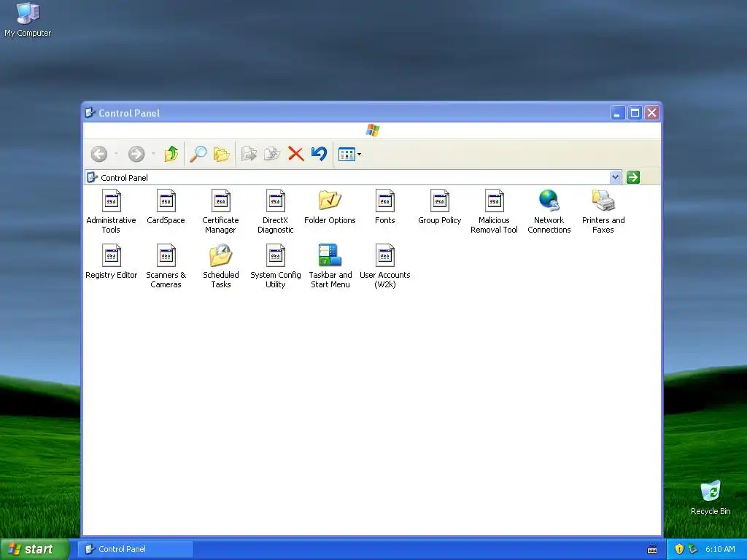Launch Malicious Removal Tool icon
This screenshot has width=747, height=560.
pos(494,201)
